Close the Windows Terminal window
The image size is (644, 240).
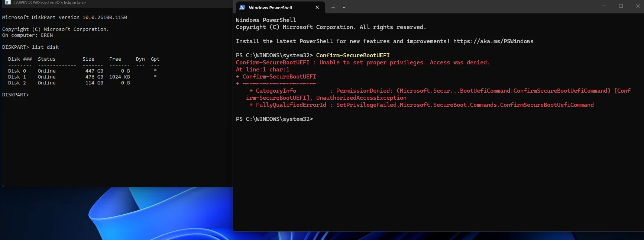(638, 6)
